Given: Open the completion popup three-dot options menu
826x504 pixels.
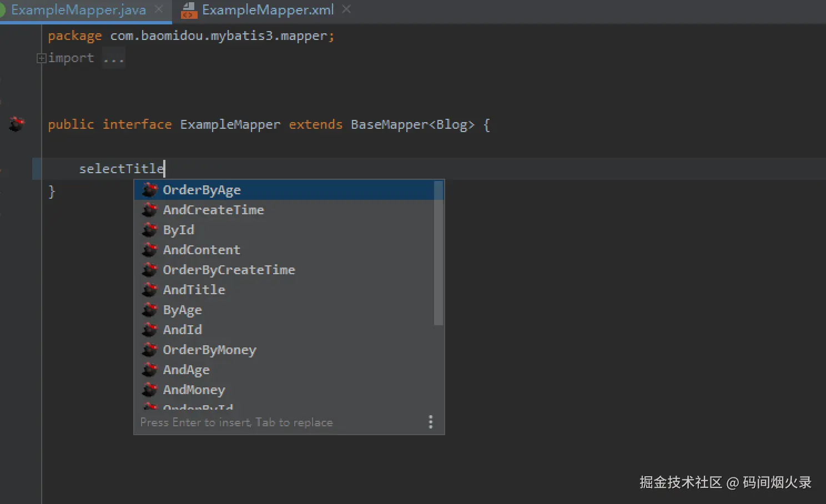Looking at the screenshot, I should pos(430,422).
